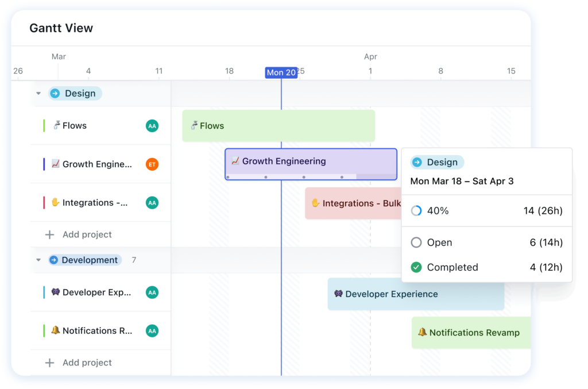Click the chart icon in Growth Engineering sidebar row

[56, 164]
